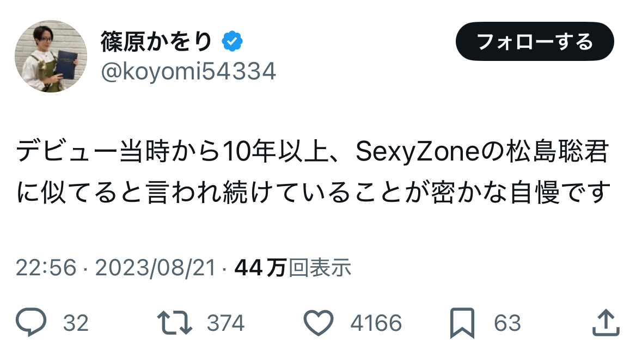Retweet this post via the repost icon
642x364 pixels.
click(x=175, y=323)
